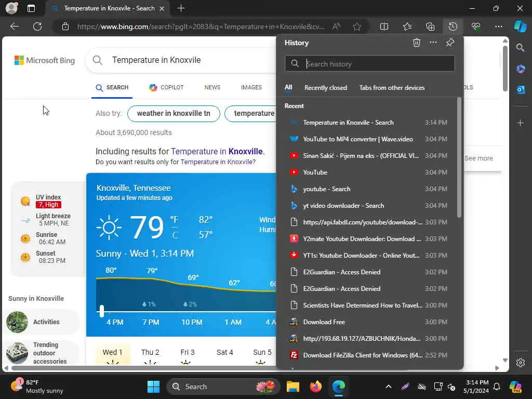
Task: Switch to Recently closed tab
Action: point(325,87)
